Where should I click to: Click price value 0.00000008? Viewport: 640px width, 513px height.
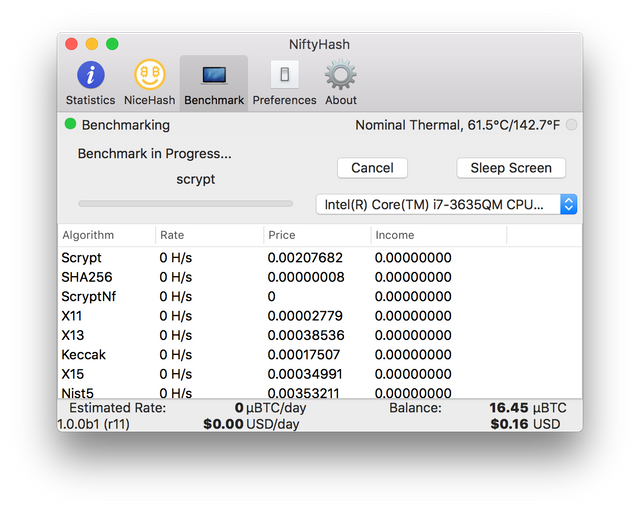(306, 277)
